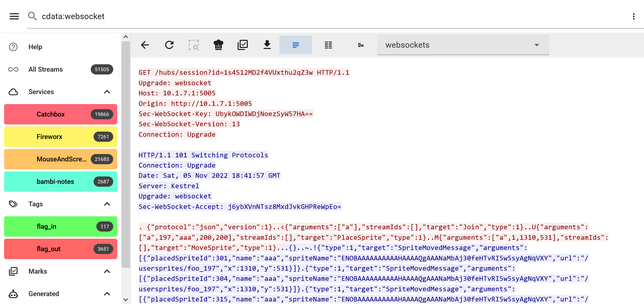Click the Help question mark icon

click(13, 47)
